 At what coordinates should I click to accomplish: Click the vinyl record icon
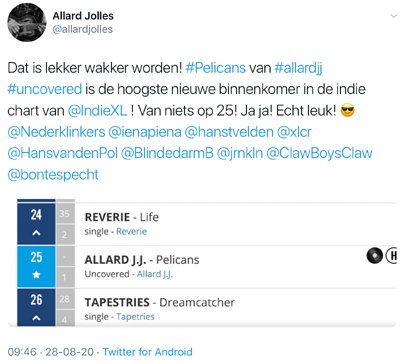pyautogui.click(x=375, y=256)
